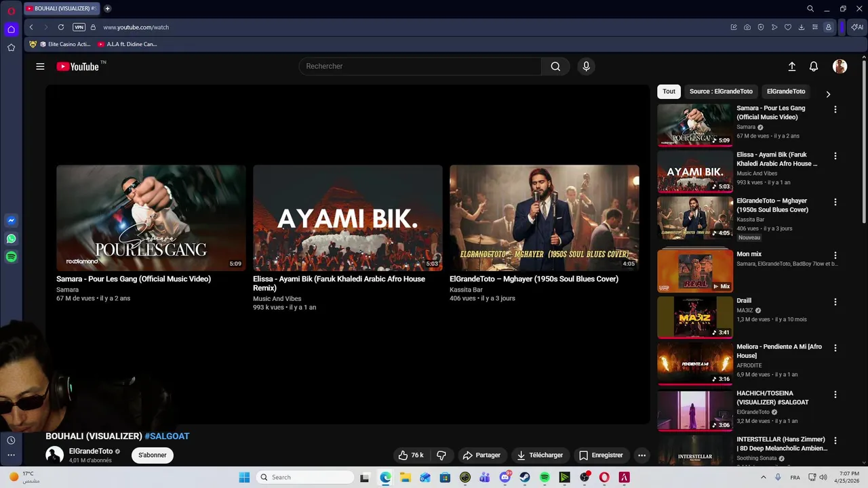The width and height of the screenshot is (868, 488).
Task: Open the YouTube hamburger guide menu
Action: tap(40, 66)
